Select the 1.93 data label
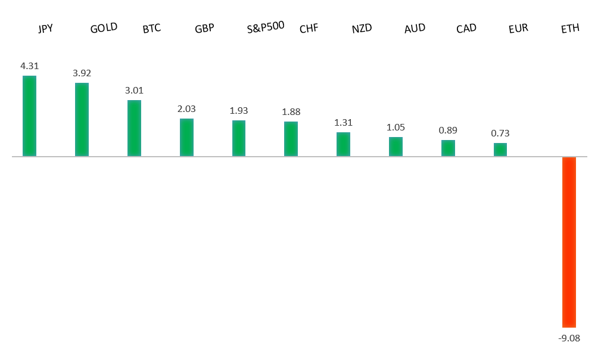Screen dimensions: 604x364 point(239,111)
